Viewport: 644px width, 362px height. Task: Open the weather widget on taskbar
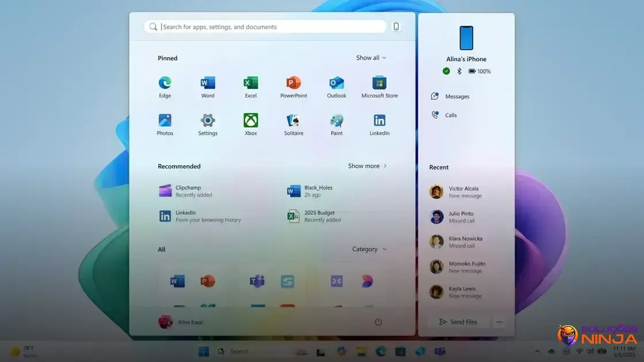(x=24, y=351)
